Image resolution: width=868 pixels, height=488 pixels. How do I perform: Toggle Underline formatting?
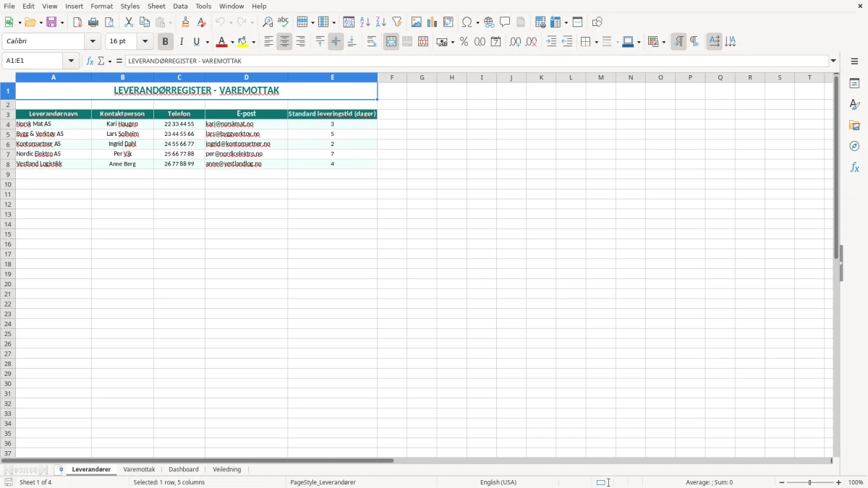(197, 42)
